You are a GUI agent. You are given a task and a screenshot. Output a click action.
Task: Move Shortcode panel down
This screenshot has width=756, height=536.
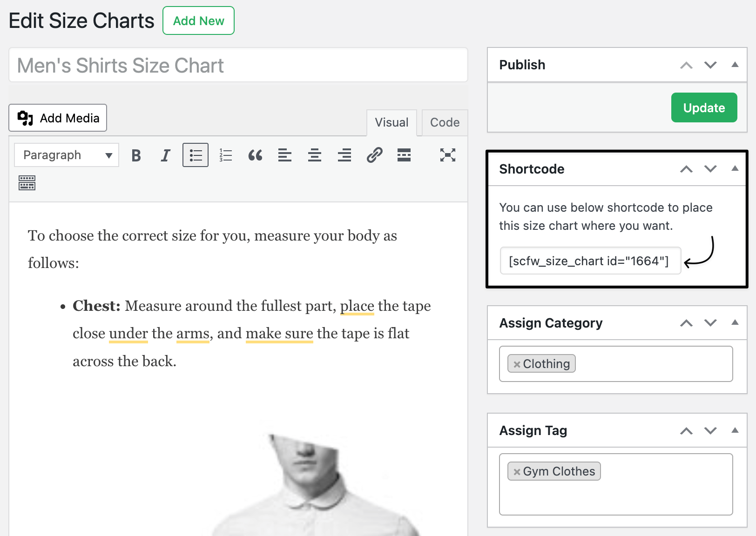[710, 169]
